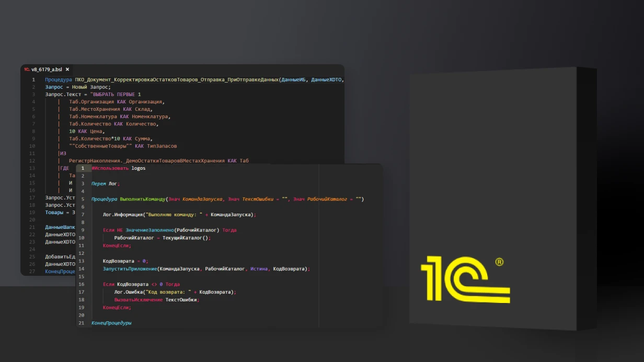Click line number 21 in the front editor
Image resolution: width=644 pixels, height=362 pixels.
82,323
